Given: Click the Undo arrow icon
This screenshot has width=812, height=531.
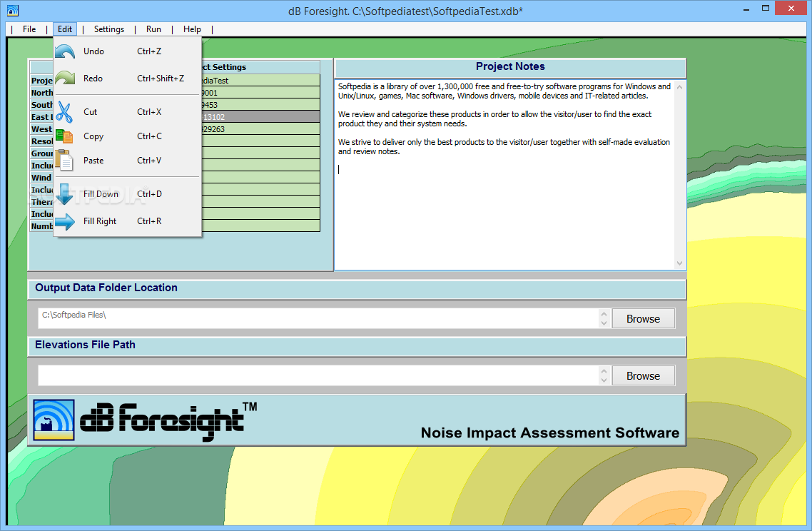Looking at the screenshot, I should tap(65, 51).
